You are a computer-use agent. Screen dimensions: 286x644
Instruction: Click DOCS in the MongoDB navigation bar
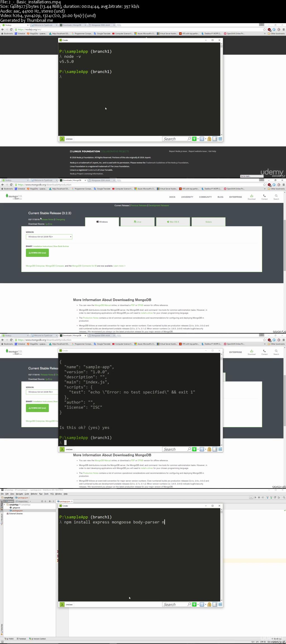coord(172,197)
